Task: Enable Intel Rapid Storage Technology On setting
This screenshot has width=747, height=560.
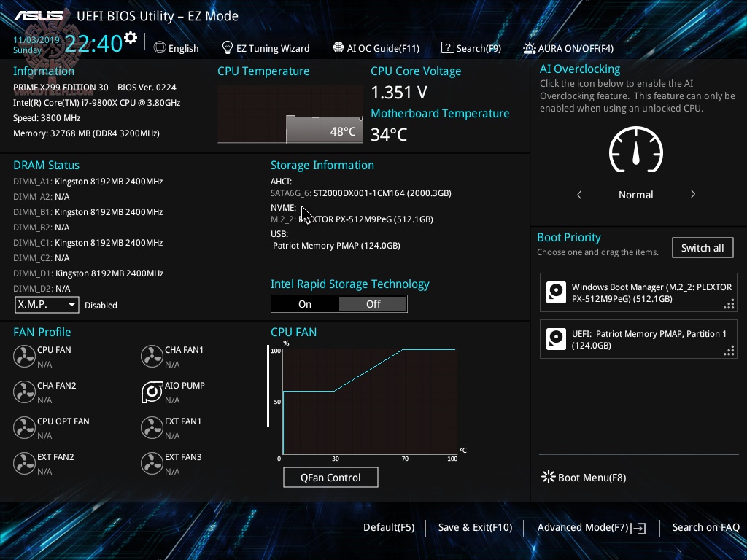Action: point(305,304)
